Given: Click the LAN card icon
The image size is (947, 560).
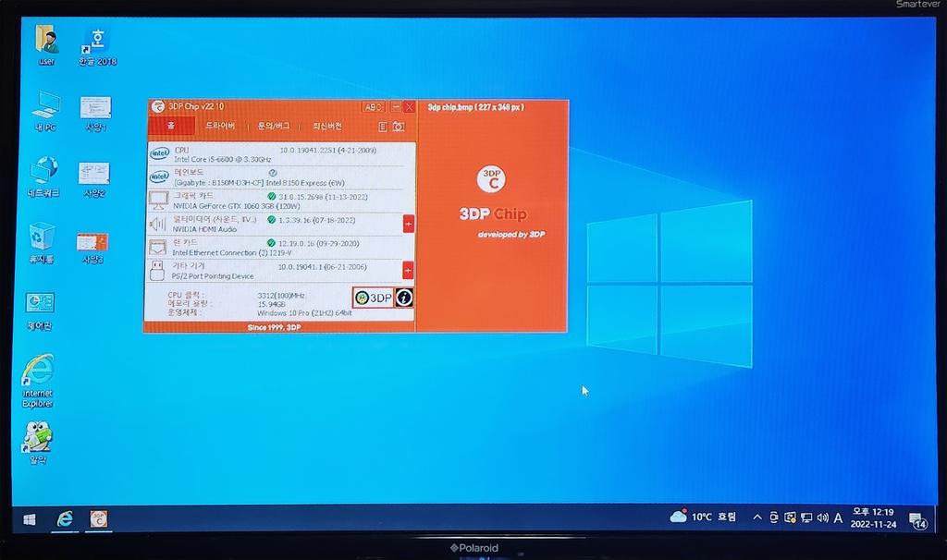Looking at the screenshot, I should tap(158, 247).
